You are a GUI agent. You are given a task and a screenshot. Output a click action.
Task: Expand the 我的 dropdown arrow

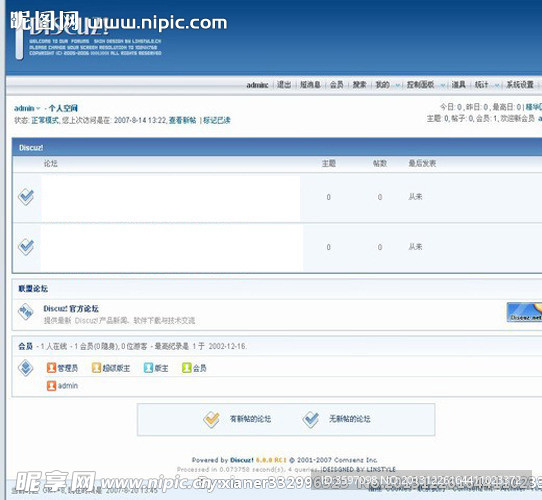point(398,85)
